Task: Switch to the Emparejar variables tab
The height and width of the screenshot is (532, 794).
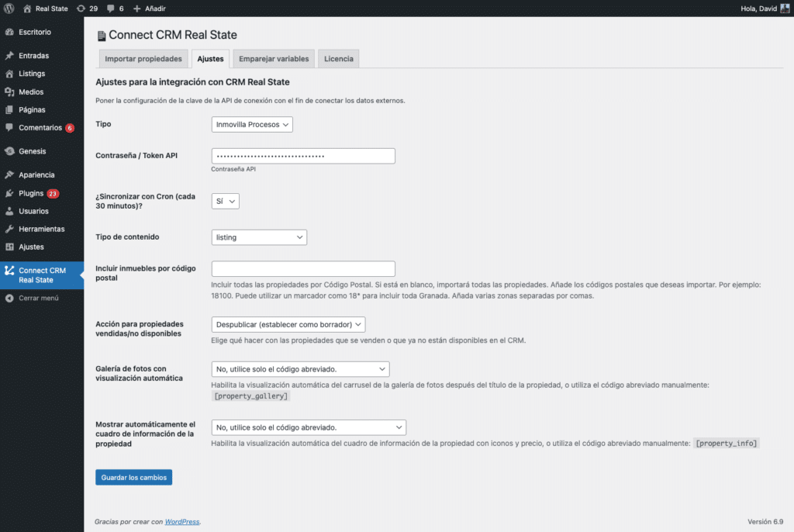Action: tap(273, 58)
